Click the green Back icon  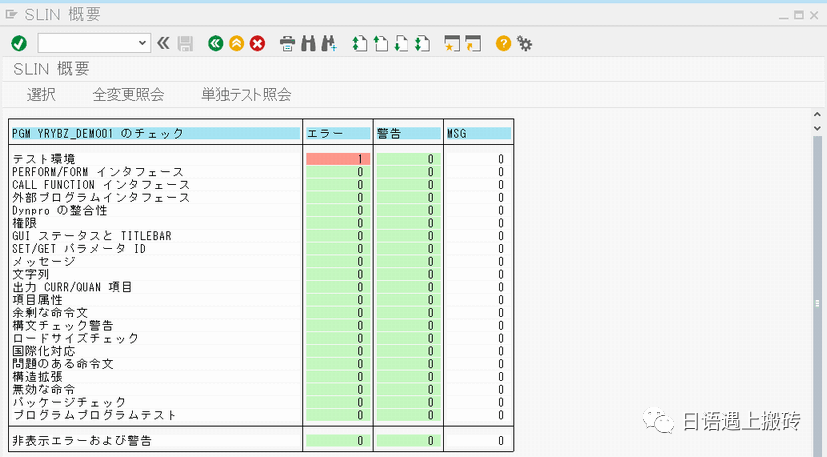(x=215, y=43)
